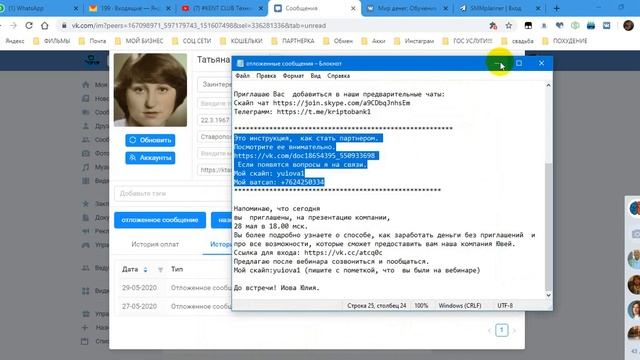640x360 pixels.
Task: Go forward with browser arrow
Action: click(x=13, y=25)
